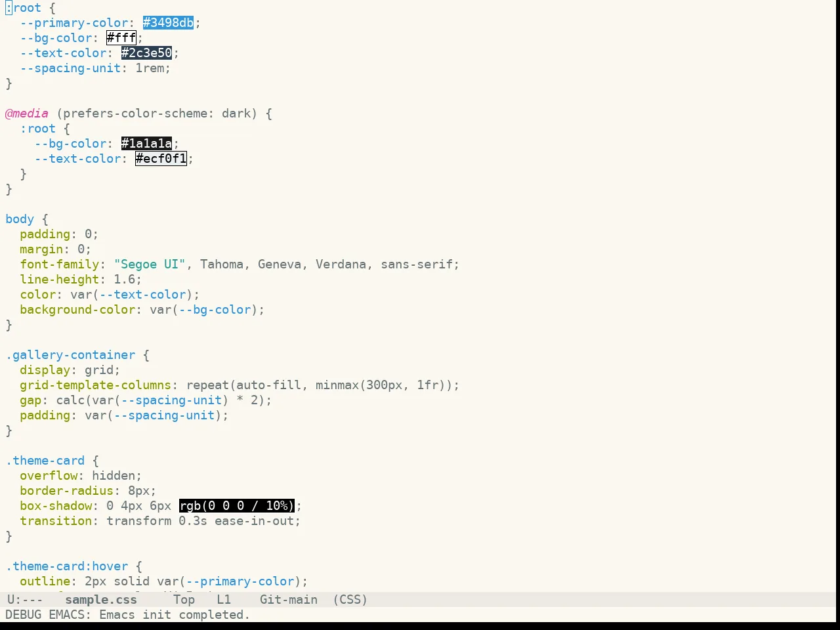Screen dimensions: 840x630
Task: Click the word 'dark' in the media query
Action: [x=236, y=114]
